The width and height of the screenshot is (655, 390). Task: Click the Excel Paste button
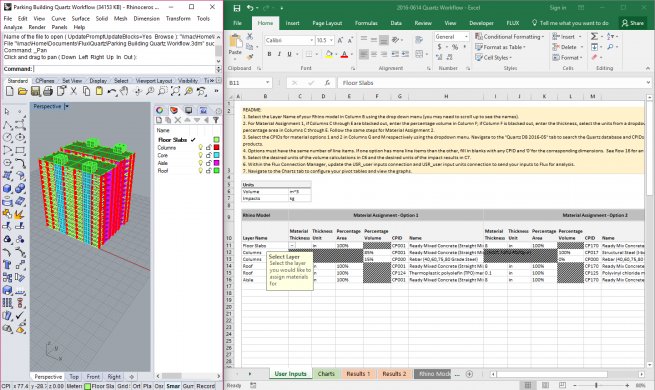tap(235, 45)
